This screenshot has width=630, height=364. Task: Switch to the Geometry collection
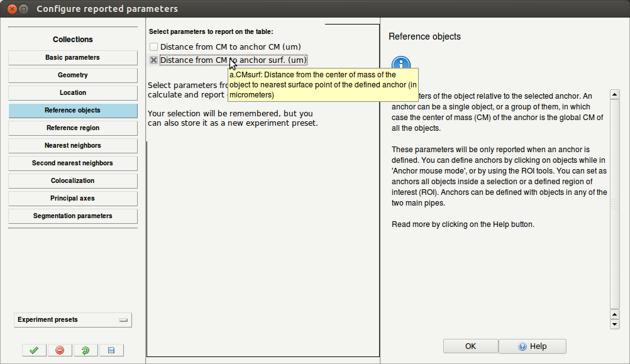click(x=73, y=75)
